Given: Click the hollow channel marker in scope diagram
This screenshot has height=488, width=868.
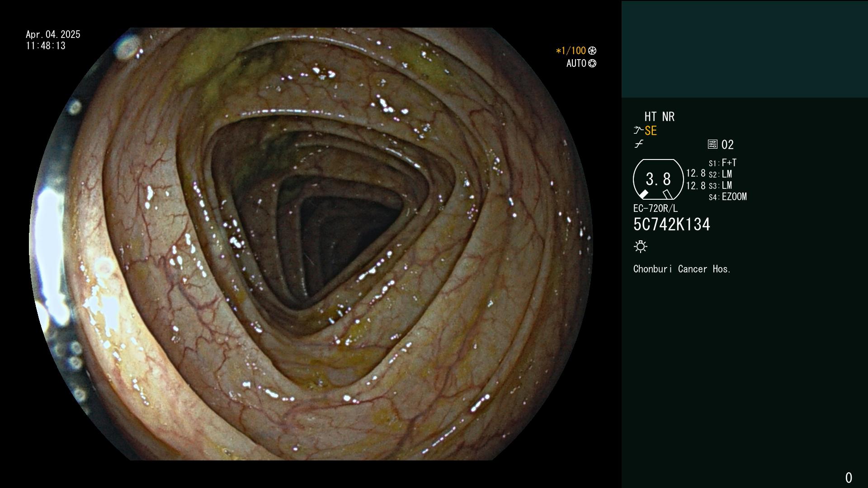Looking at the screenshot, I should pos(668,194).
